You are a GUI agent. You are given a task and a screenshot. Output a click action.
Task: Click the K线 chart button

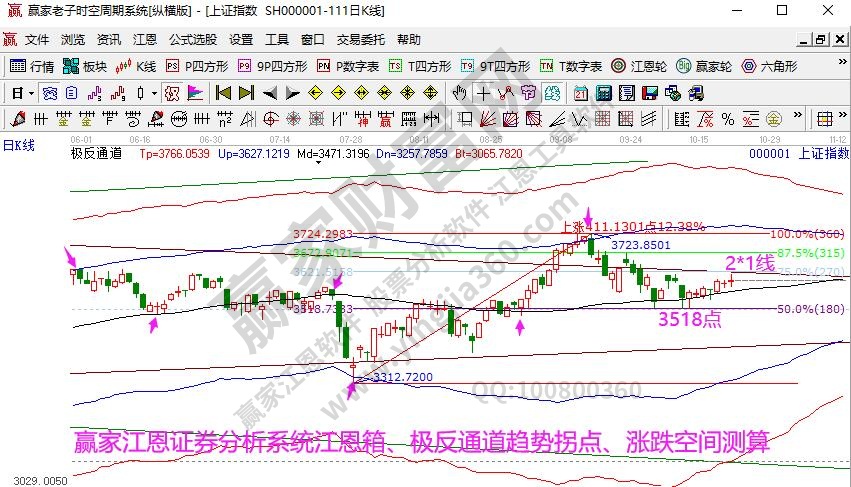[136, 67]
